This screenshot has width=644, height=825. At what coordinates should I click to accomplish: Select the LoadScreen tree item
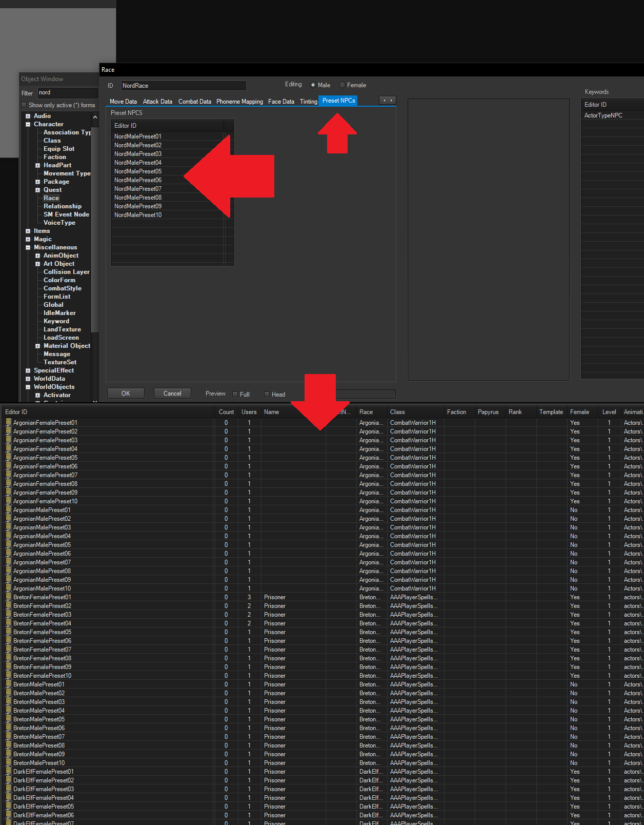point(61,338)
